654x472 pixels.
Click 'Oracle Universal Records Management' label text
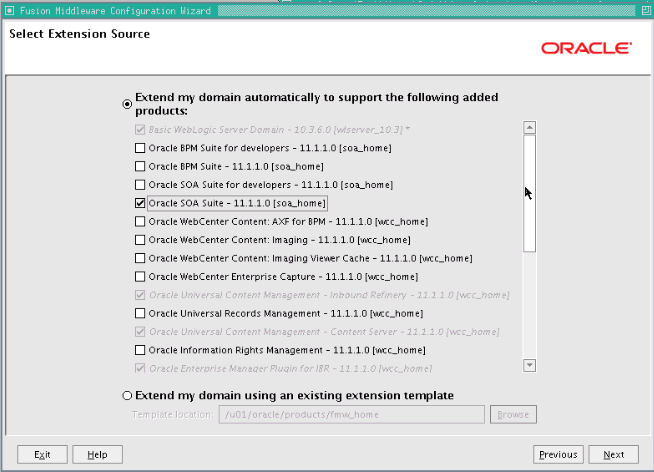(286, 314)
